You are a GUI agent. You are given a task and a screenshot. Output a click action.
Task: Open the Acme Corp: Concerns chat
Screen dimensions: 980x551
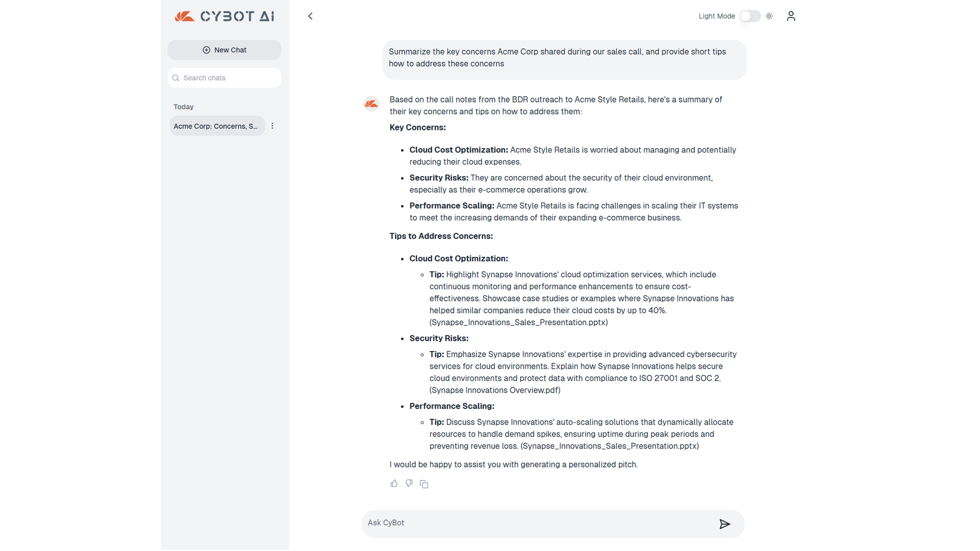[217, 126]
